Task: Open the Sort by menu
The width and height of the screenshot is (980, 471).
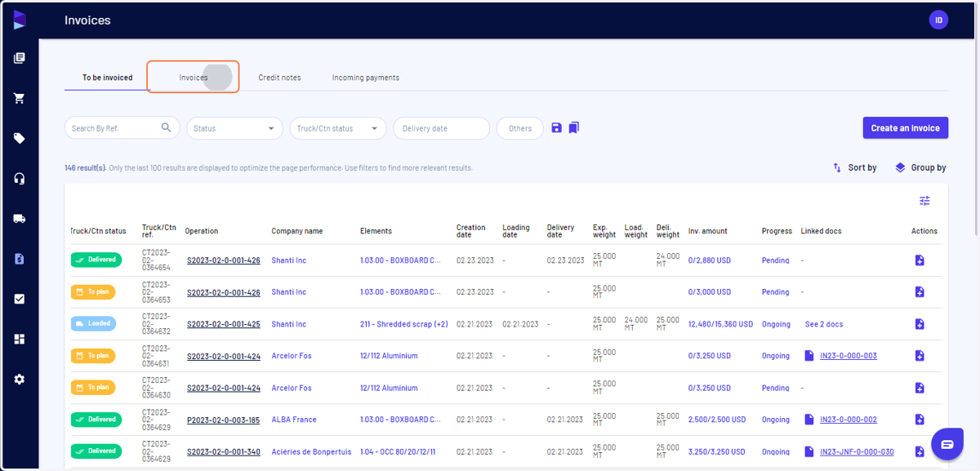Action: click(x=854, y=167)
